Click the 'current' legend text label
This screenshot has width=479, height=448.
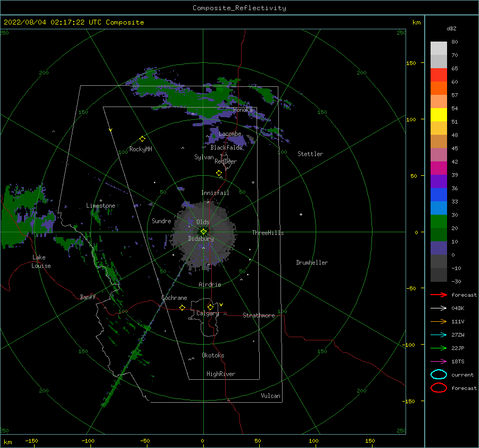[463, 375]
